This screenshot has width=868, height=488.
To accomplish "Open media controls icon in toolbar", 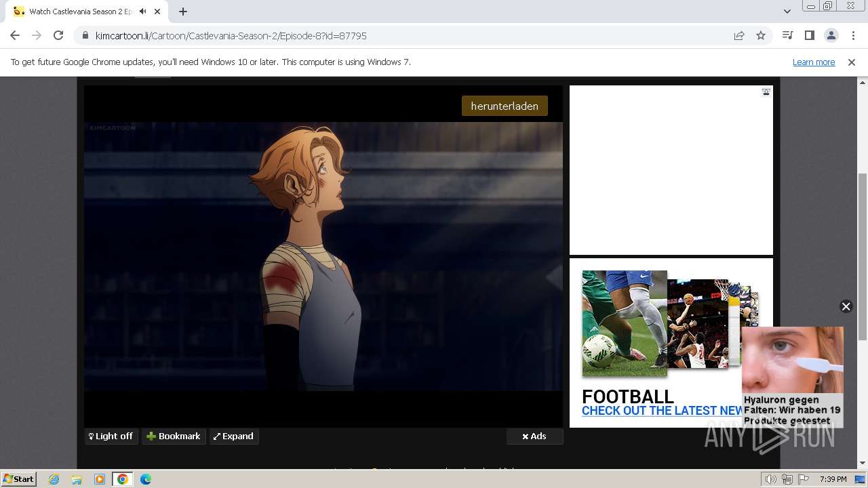I will click(x=787, y=35).
